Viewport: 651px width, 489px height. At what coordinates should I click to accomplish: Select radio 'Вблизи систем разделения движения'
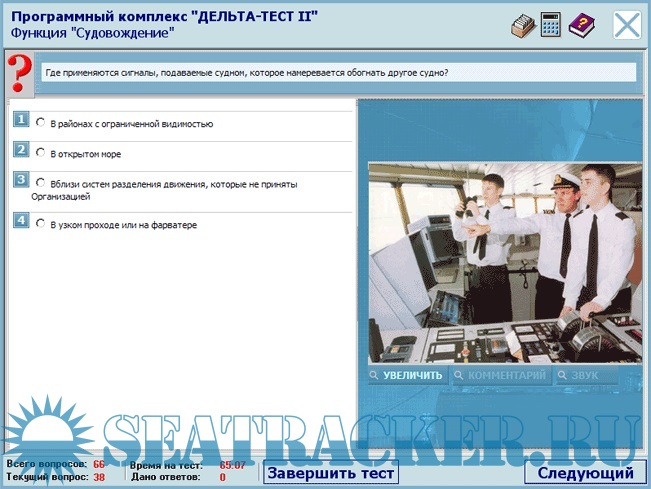tap(41, 183)
